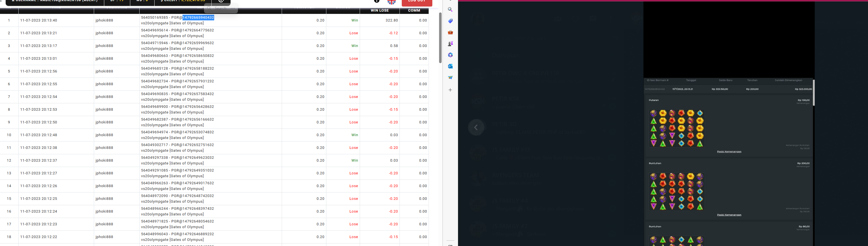Click the Win status in row 3
The width and height of the screenshot is (868, 246).
pos(355,46)
